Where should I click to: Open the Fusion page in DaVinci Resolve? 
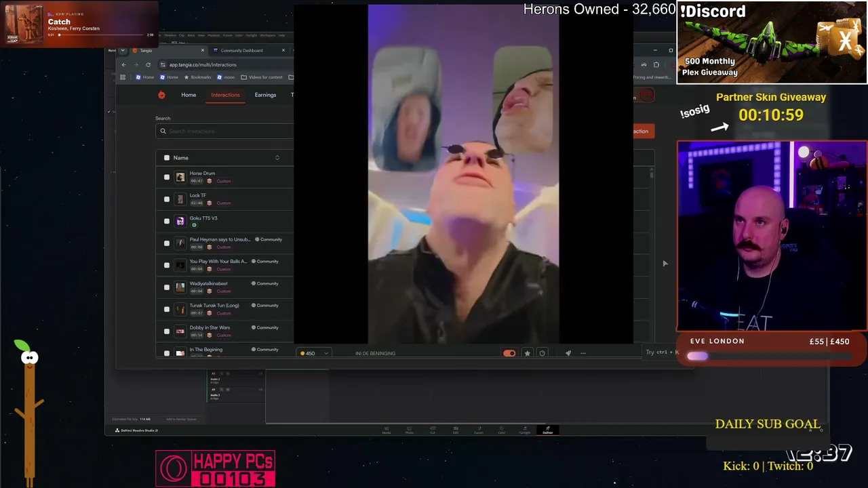tap(479, 430)
